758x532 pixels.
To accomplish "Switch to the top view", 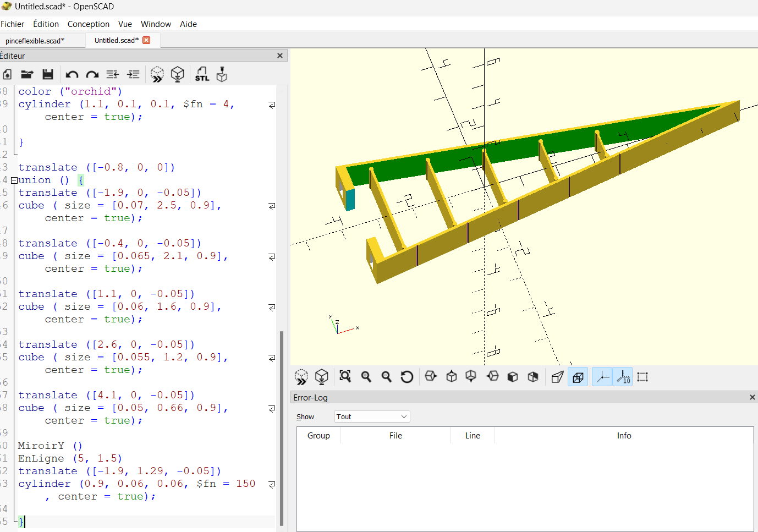I will (x=452, y=376).
